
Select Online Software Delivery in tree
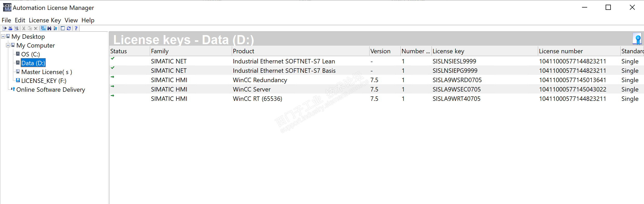coord(51,90)
